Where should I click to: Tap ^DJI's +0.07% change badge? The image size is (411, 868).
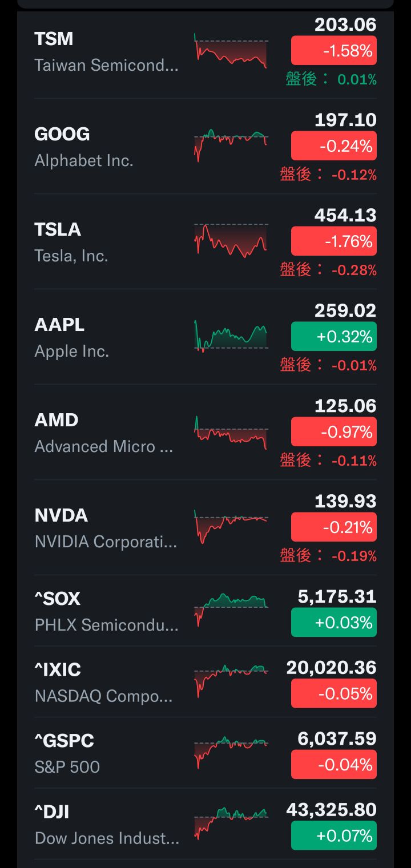click(334, 836)
